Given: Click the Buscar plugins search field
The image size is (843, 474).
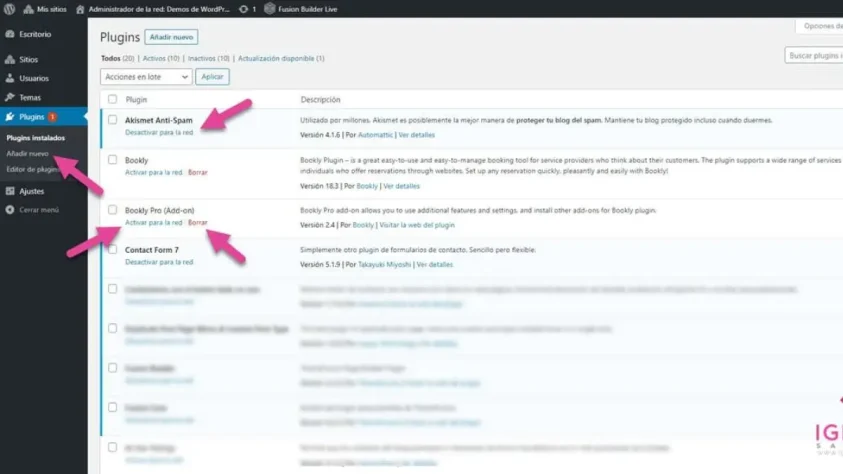Looking at the screenshot, I should pos(813,55).
